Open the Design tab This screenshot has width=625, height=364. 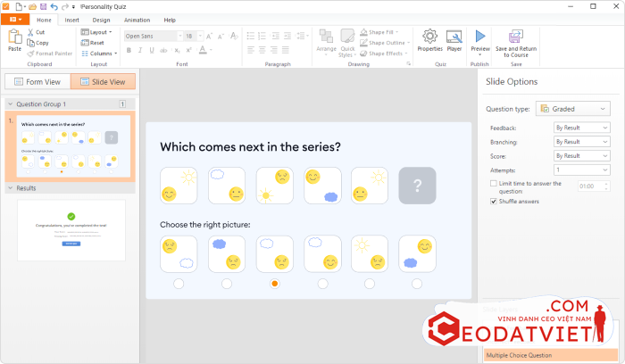tap(101, 20)
